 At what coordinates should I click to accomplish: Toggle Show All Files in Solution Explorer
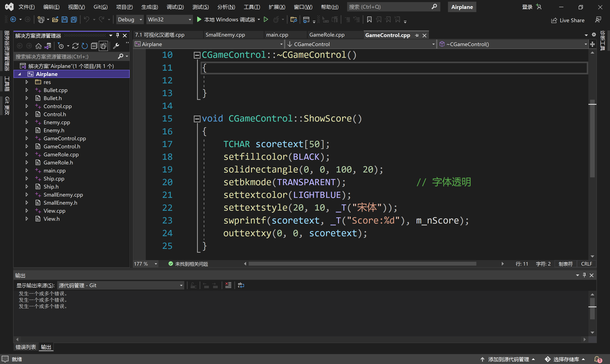coord(103,46)
